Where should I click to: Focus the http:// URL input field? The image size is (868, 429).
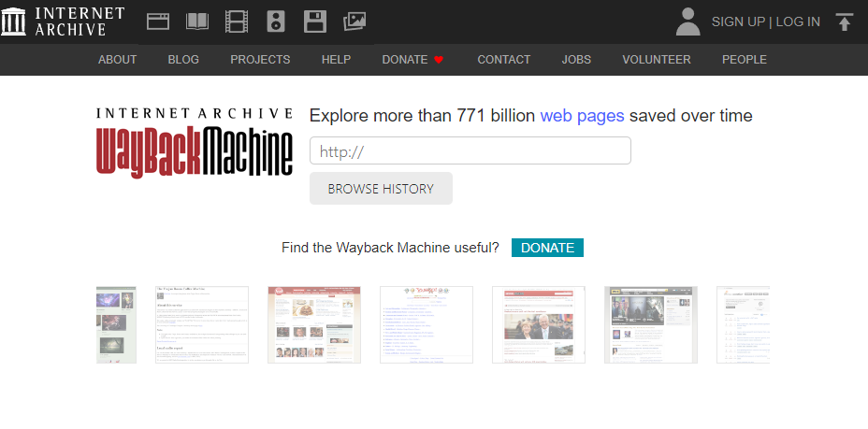470,150
